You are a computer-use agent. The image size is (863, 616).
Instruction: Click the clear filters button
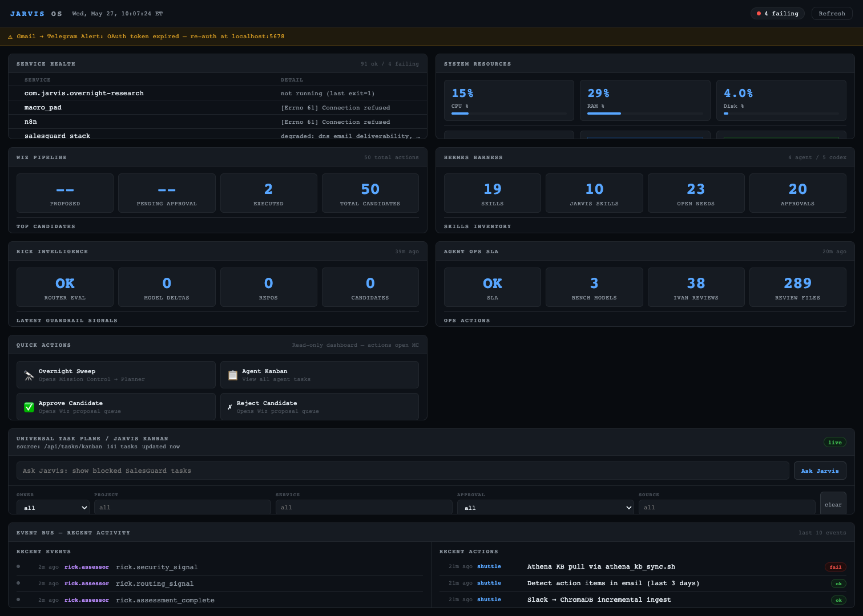click(833, 503)
